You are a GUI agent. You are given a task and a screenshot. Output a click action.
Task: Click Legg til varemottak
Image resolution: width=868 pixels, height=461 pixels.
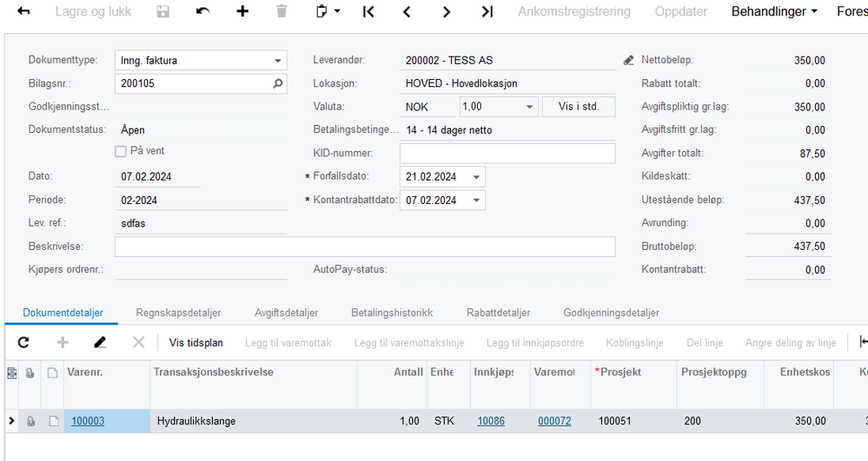(x=288, y=343)
